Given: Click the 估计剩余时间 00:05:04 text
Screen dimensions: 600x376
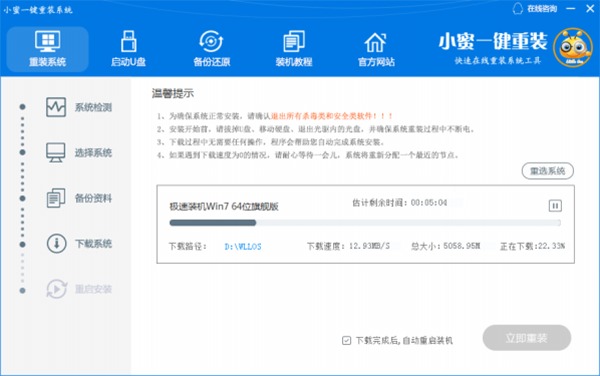Looking at the screenshot, I should tap(399, 203).
